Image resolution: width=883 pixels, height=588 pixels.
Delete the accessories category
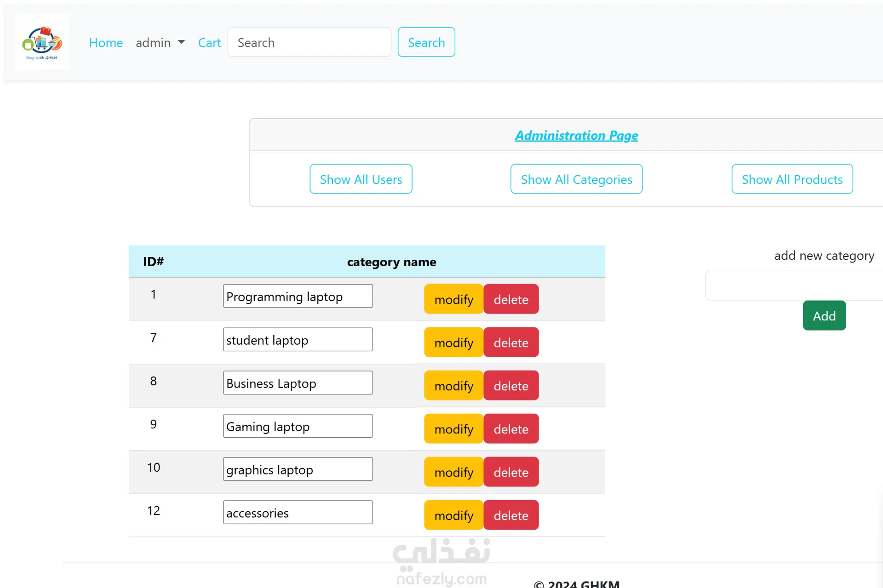pyautogui.click(x=511, y=515)
